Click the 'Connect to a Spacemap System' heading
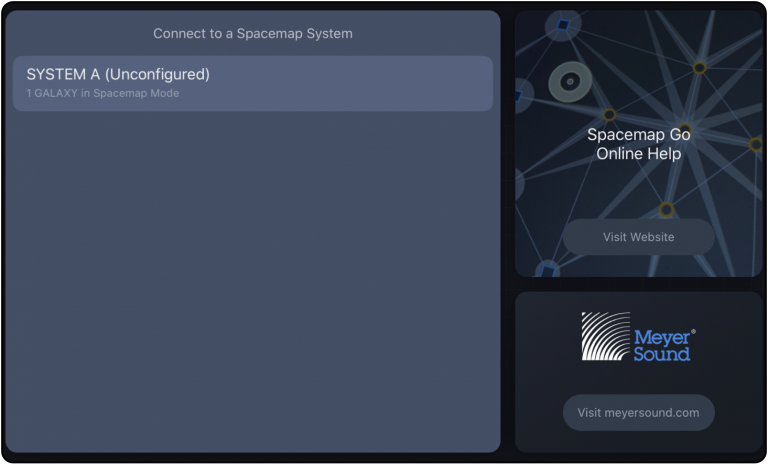Screen dimensions: 768x464 (x=253, y=33)
